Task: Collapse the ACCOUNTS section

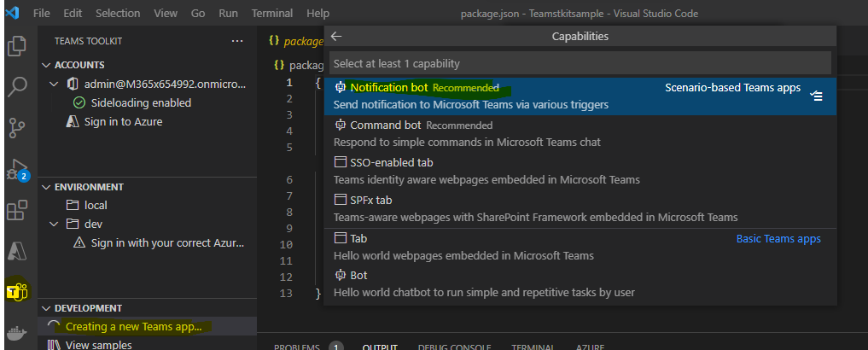Action: click(46, 65)
